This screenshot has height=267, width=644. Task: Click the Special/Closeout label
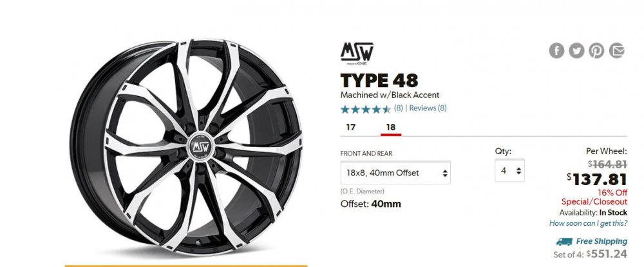594,202
